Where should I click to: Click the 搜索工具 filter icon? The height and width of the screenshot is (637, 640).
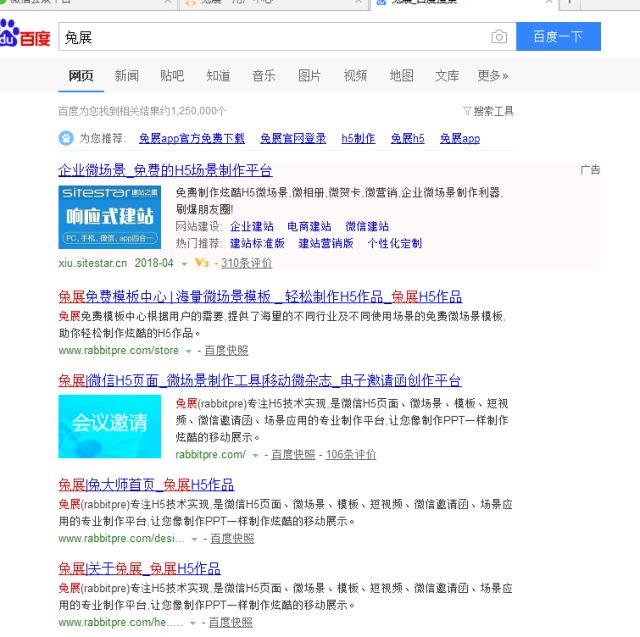coord(467,111)
